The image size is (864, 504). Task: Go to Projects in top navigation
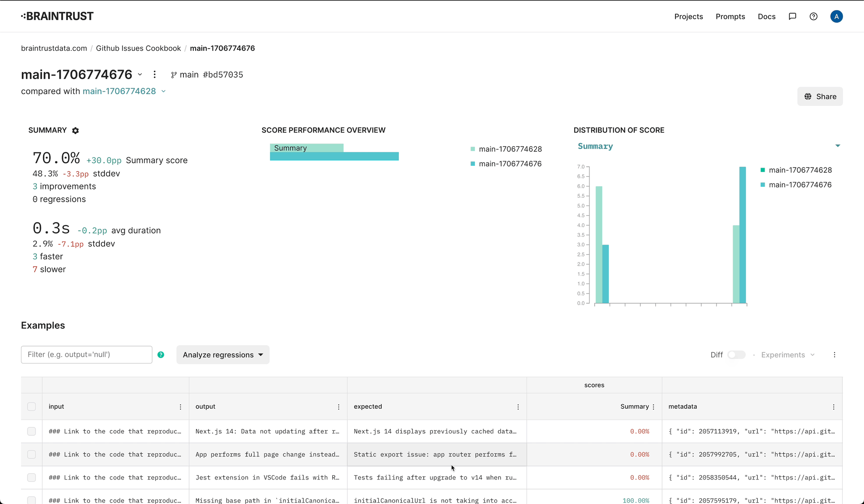coord(688,17)
